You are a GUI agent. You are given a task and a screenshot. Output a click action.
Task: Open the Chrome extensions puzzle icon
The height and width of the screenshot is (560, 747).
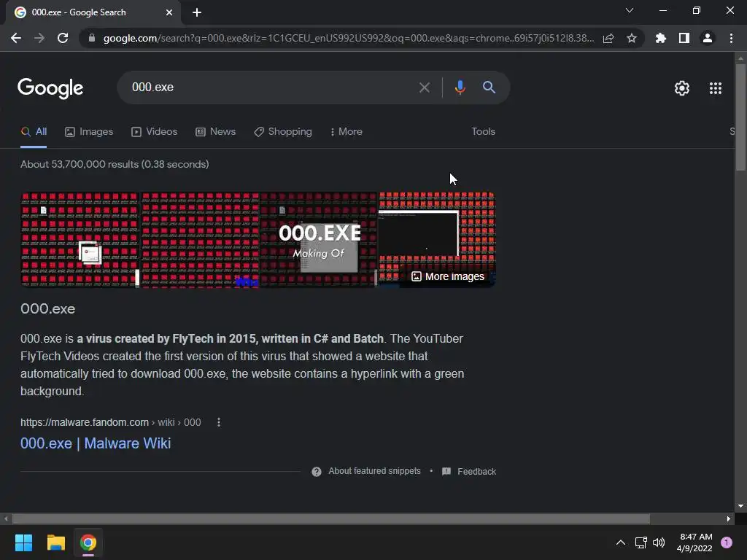[x=660, y=38]
